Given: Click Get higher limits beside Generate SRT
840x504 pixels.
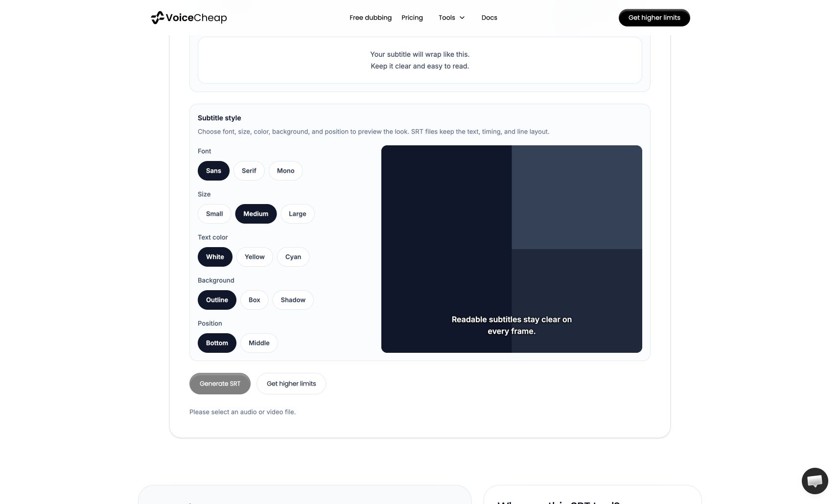Looking at the screenshot, I should [291, 384].
